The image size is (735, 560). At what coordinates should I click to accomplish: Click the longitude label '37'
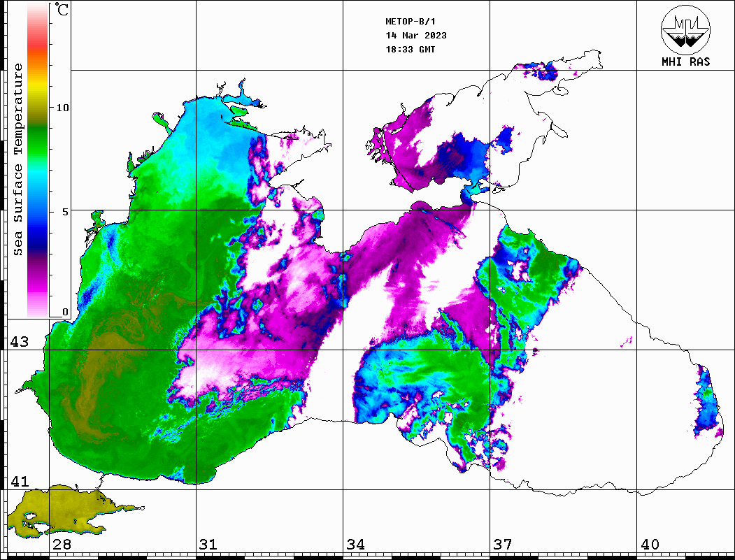(x=503, y=545)
